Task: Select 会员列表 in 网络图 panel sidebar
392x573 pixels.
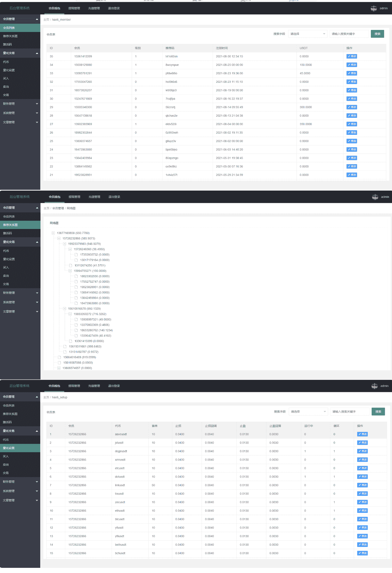Action: 20,217
